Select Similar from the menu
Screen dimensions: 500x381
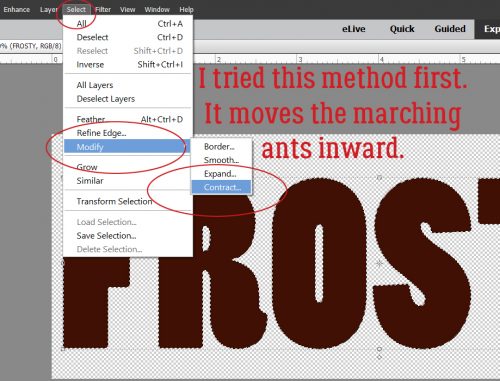point(127,181)
